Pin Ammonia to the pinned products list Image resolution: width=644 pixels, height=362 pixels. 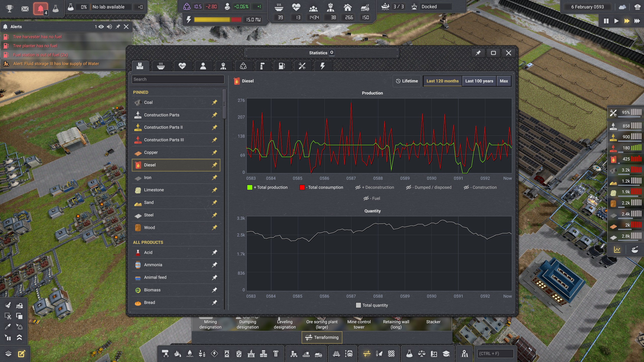[214, 265]
